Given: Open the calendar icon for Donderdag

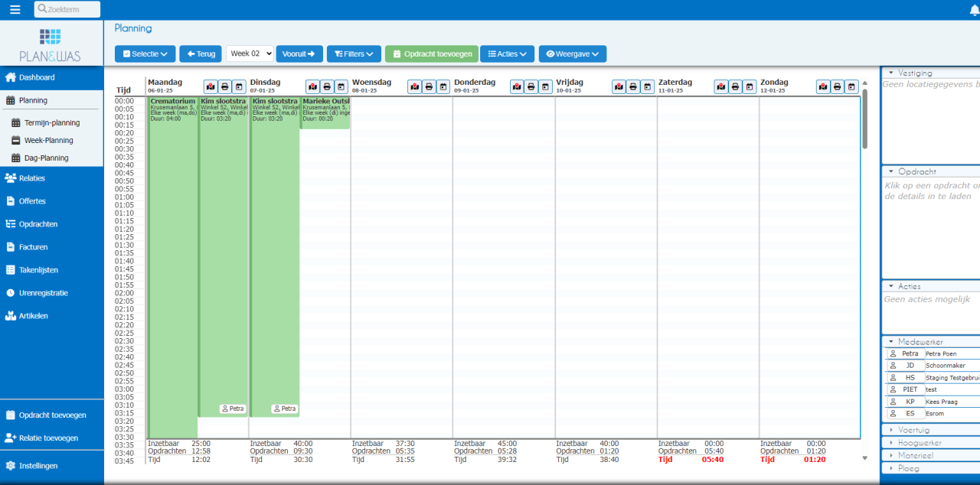Looking at the screenshot, I should click(545, 86).
